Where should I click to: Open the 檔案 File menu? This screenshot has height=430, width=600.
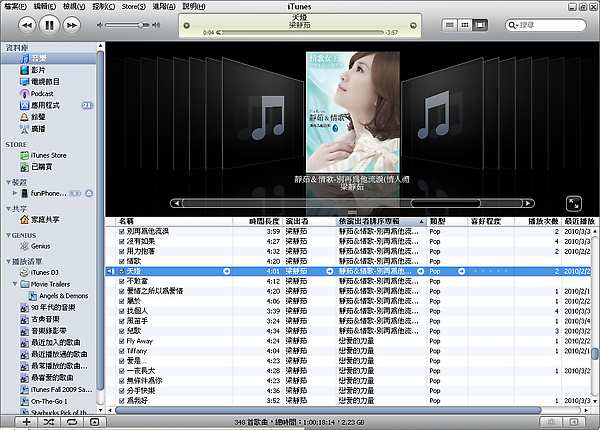point(16,7)
